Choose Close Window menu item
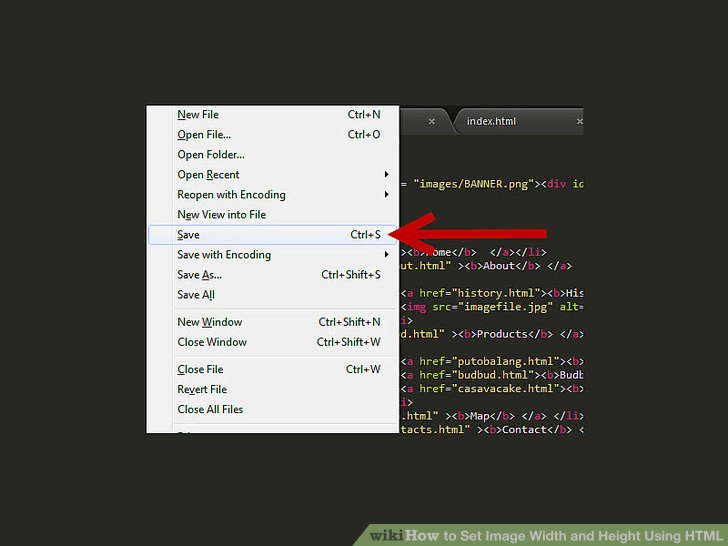This screenshot has height=546, width=728. [273, 342]
